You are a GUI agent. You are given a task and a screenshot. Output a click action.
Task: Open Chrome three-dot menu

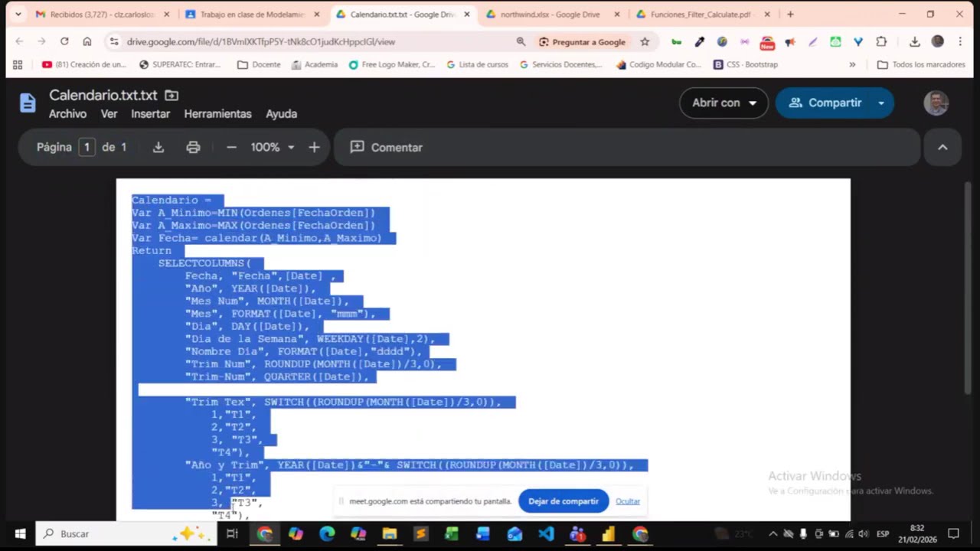(960, 42)
